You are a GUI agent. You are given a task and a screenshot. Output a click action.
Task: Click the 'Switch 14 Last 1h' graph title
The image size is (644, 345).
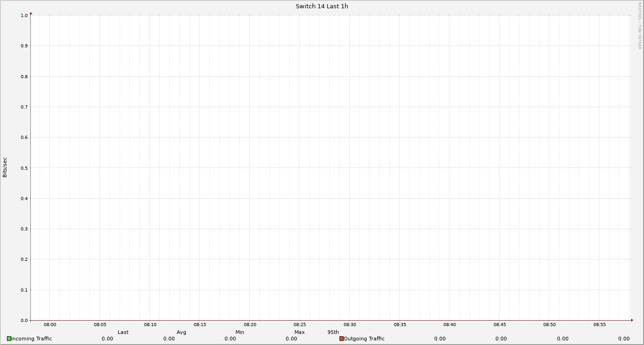pyautogui.click(x=322, y=6)
